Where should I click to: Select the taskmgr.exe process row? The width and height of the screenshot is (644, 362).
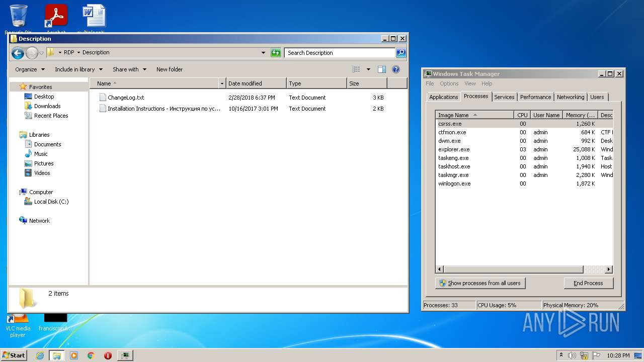point(524,175)
